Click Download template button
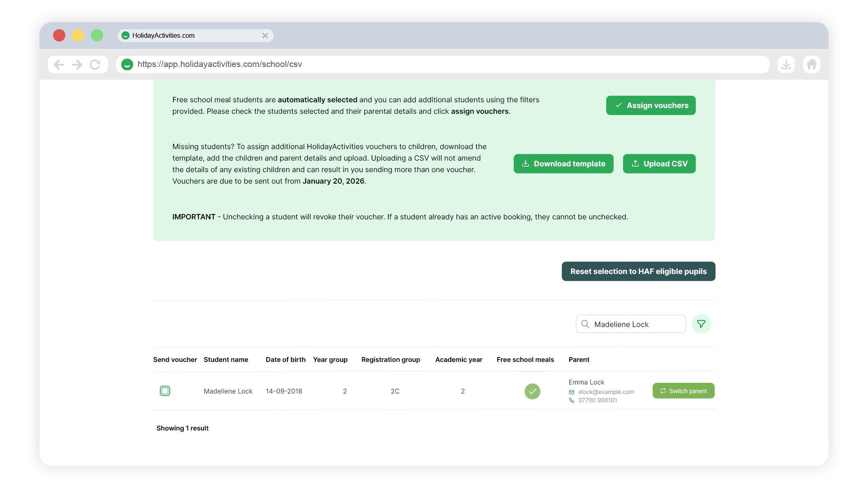 563,164
